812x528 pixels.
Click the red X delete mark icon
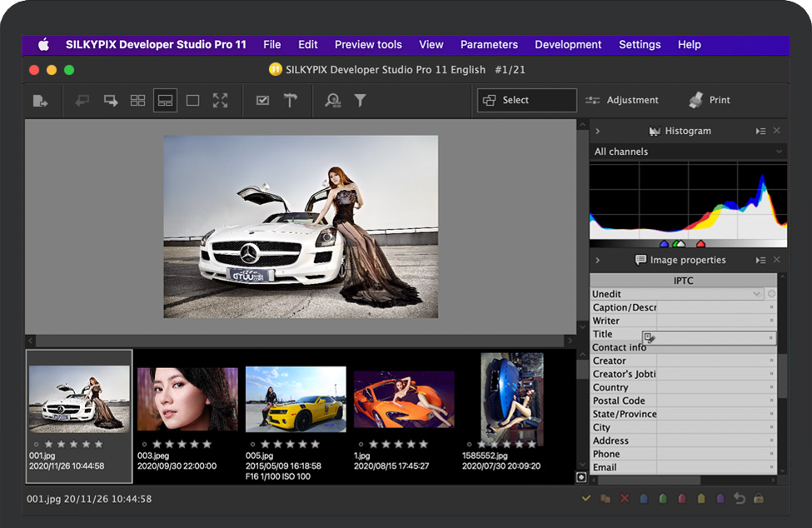625,499
